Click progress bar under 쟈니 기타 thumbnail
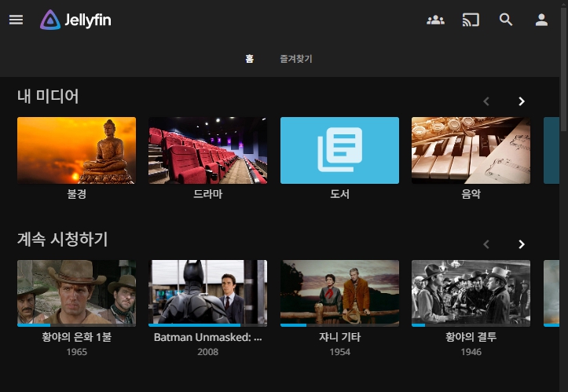 [340, 325]
